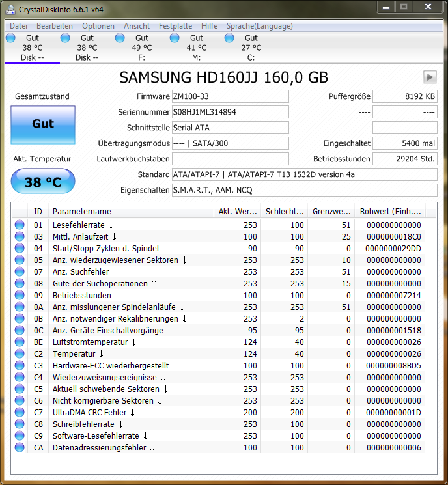Screen dimensions: 448x485
Task: Click the SAMSUNG HD160JJ 160,0 GB title
Action: point(223,77)
